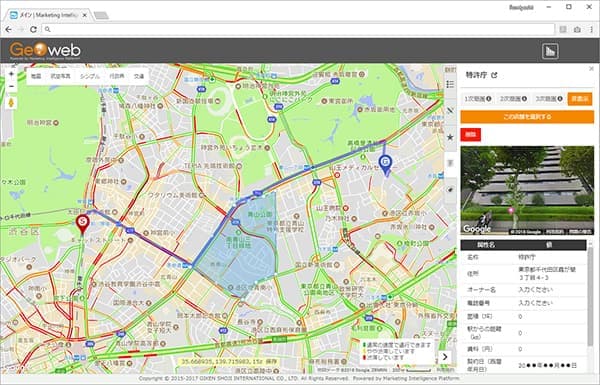Select the 1次商圏 option

[x=478, y=99]
